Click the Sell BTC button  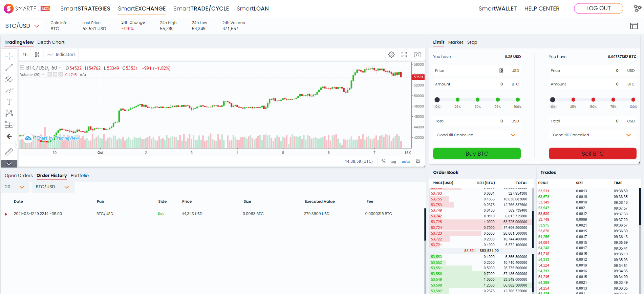pos(593,154)
